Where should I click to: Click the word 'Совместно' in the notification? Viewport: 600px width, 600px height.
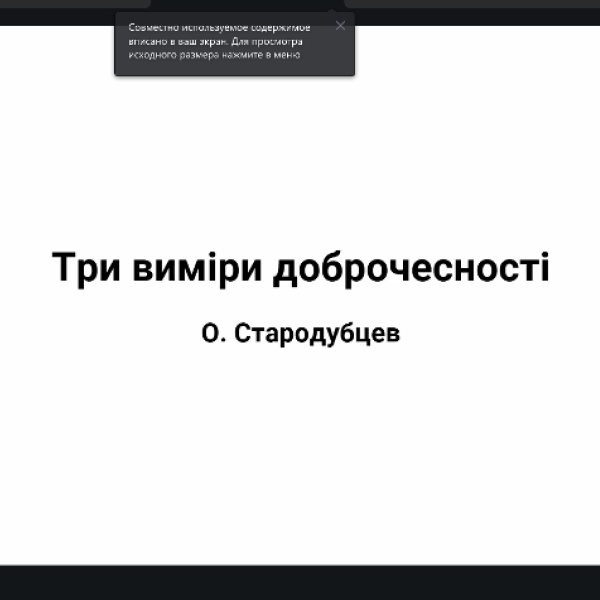pyautogui.click(x=152, y=28)
